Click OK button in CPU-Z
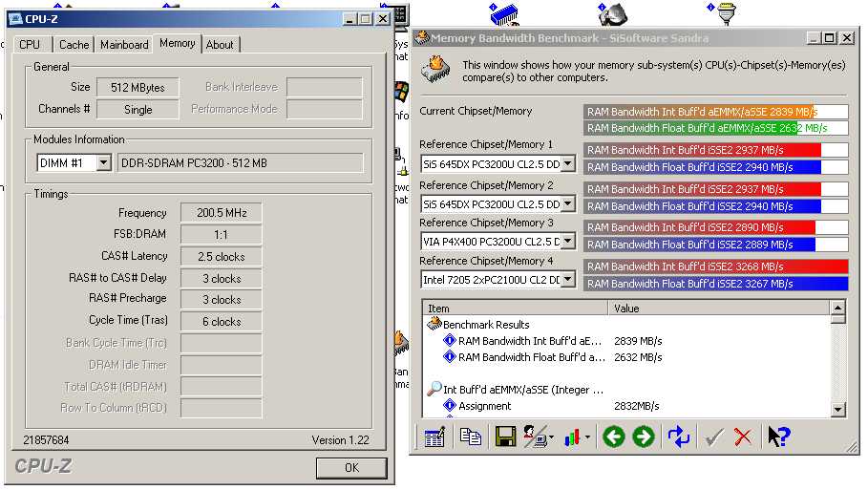 pos(351,468)
